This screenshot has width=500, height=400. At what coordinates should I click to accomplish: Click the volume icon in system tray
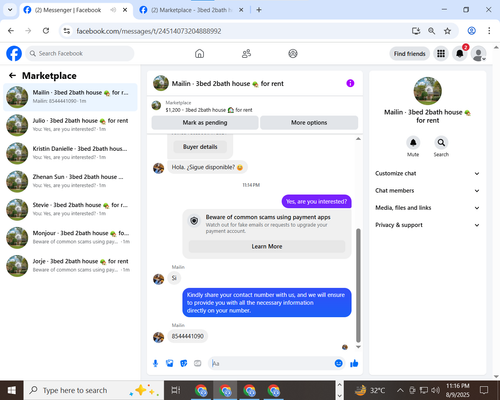[x=435, y=390]
